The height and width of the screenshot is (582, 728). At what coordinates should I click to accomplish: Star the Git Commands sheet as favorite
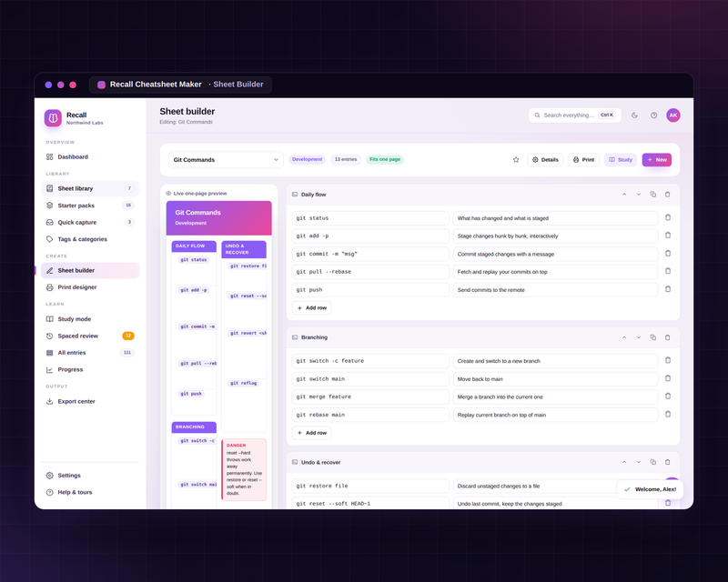point(516,160)
